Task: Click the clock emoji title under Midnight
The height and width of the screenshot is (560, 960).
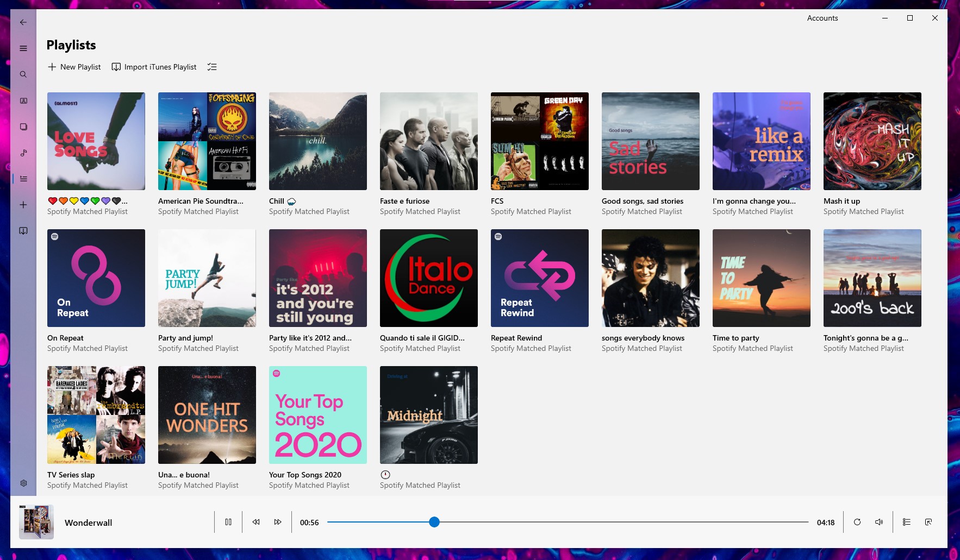Action: click(x=385, y=475)
